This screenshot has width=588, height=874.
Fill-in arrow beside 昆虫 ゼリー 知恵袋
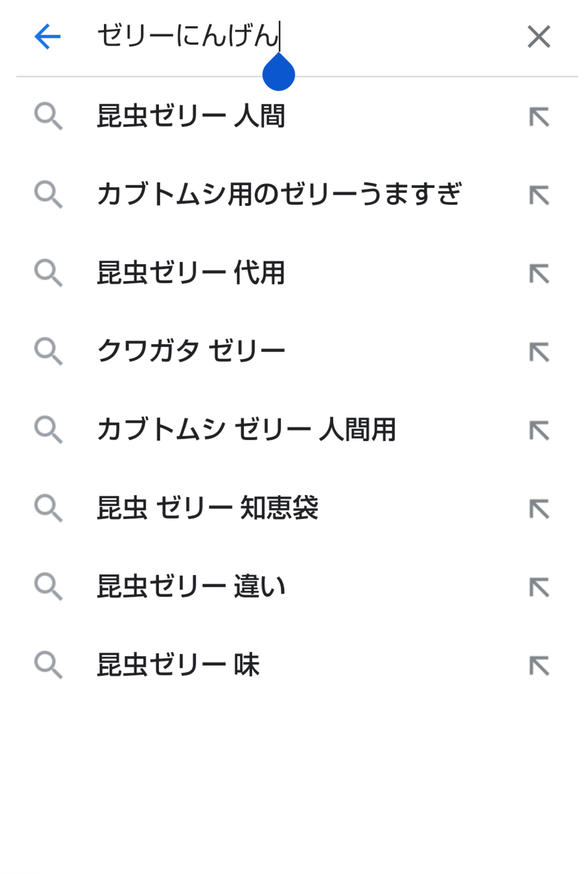[x=539, y=509]
